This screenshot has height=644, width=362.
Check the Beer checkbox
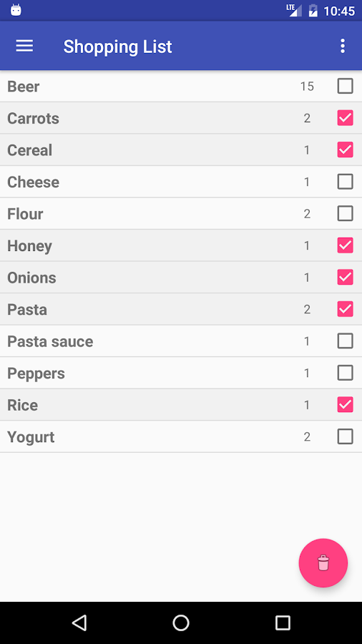pyautogui.click(x=345, y=87)
